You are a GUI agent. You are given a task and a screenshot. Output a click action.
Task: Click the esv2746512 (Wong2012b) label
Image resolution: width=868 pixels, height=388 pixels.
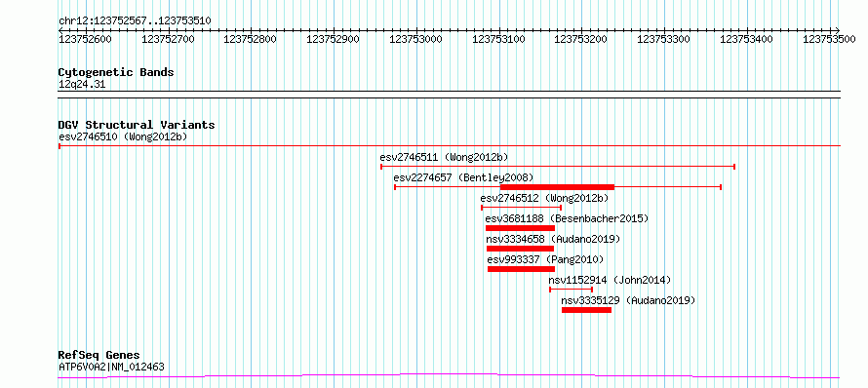pos(544,198)
